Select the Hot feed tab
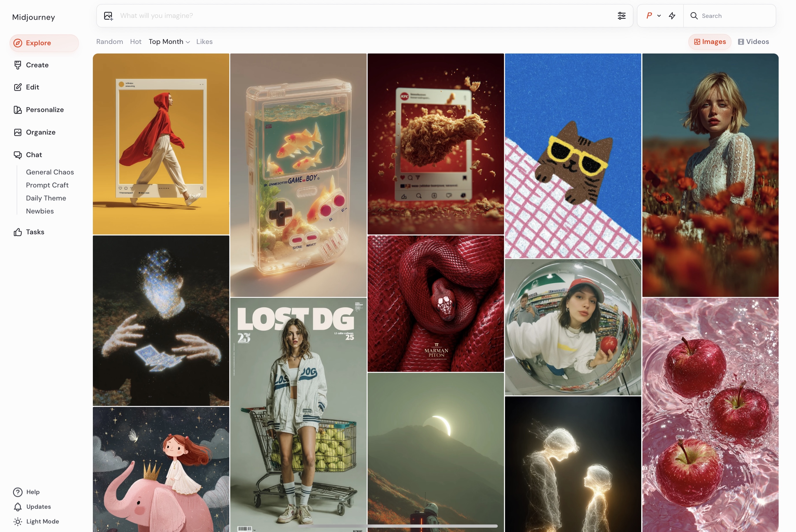796x532 pixels. (x=135, y=42)
